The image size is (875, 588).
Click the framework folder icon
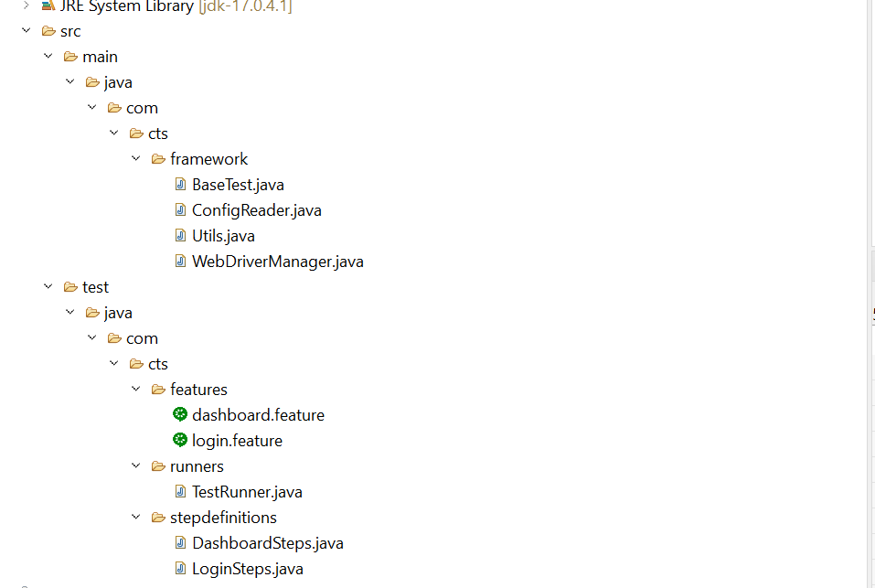coord(158,158)
